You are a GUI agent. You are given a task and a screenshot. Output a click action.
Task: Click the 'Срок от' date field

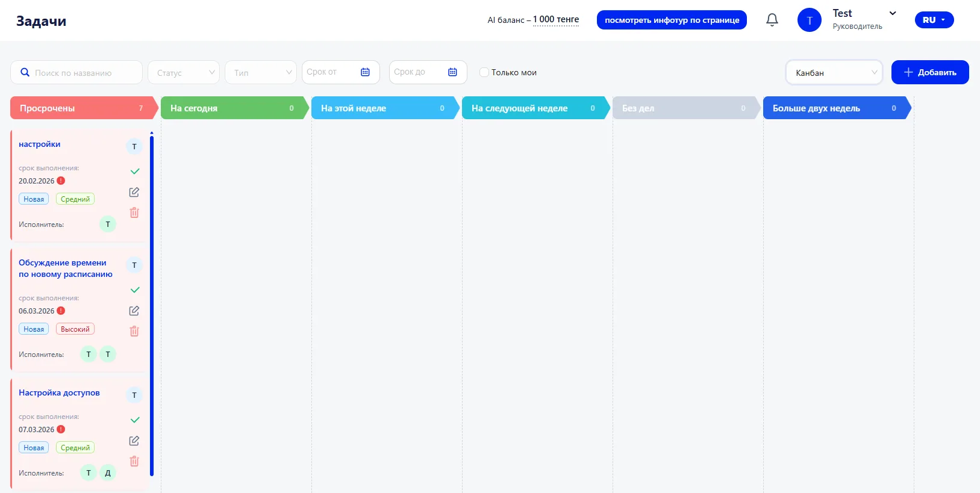(340, 72)
